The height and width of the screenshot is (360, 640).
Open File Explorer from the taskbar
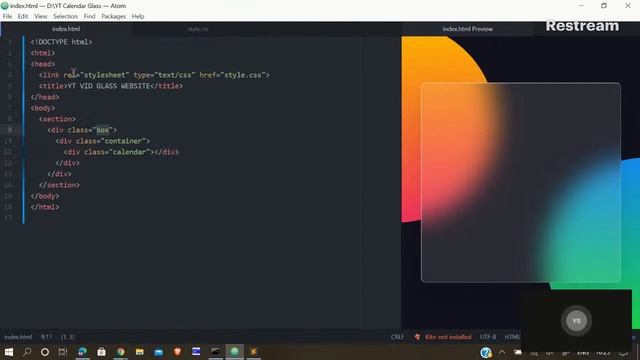[140, 352]
